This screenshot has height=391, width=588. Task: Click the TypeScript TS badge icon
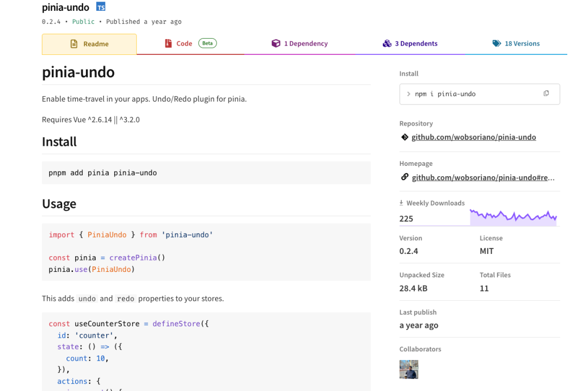101,7
